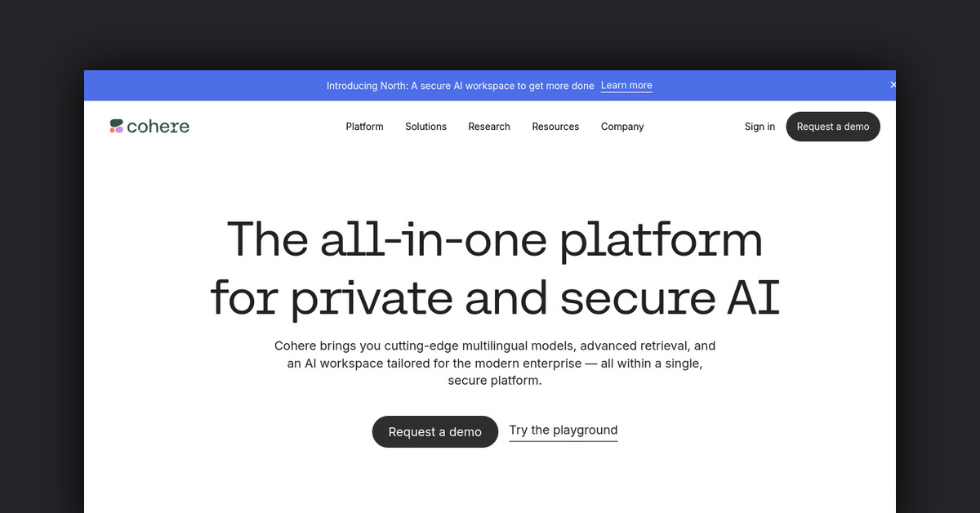Expand the Company navigation item
The height and width of the screenshot is (513, 980).
click(622, 127)
